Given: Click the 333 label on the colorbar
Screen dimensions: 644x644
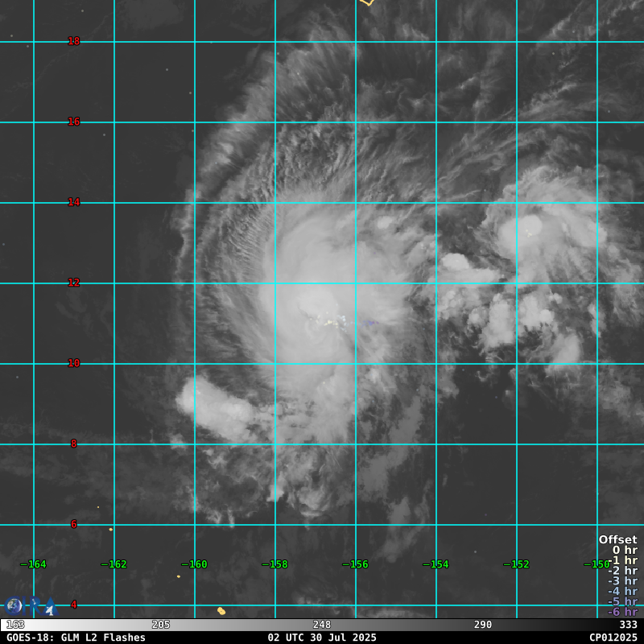Looking at the screenshot, I should point(629,625).
